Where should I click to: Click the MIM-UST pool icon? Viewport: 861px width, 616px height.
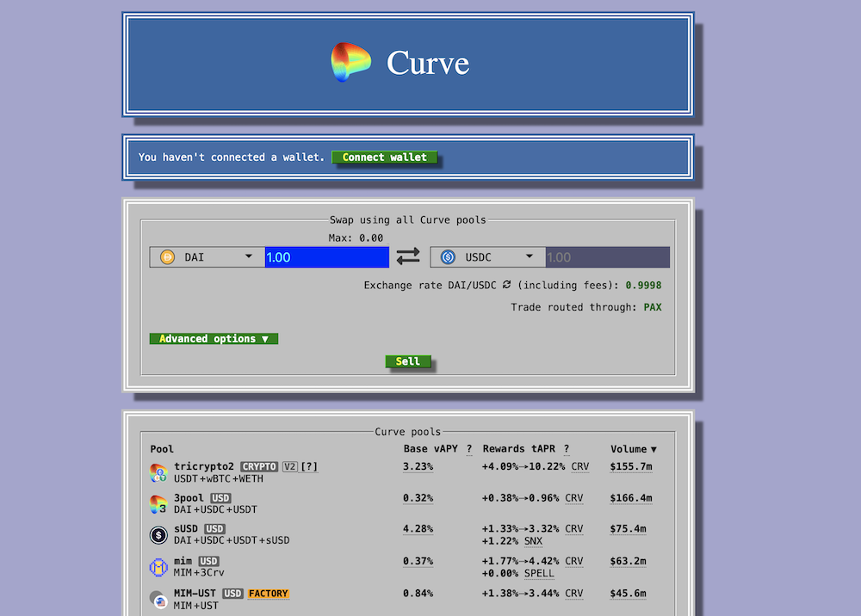click(158, 600)
